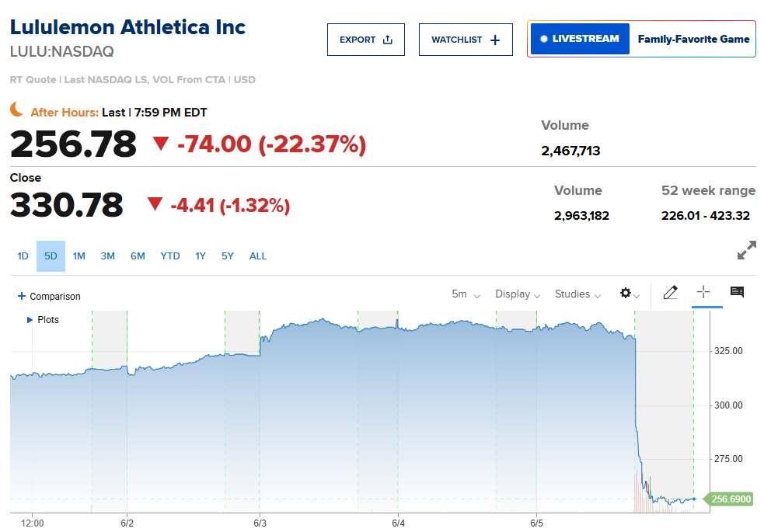Click the WATCHLIST button
The height and width of the screenshot is (532, 764).
(x=466, y=39)
